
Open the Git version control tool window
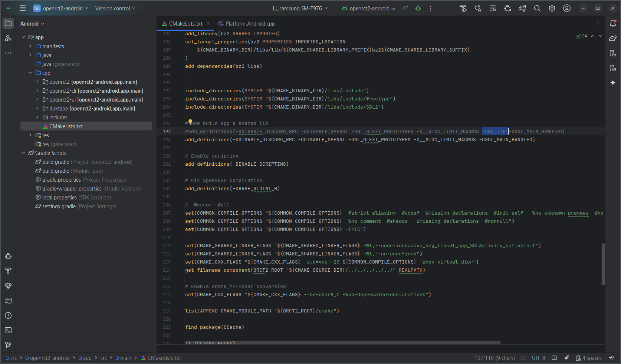click(x=8, y=345)
